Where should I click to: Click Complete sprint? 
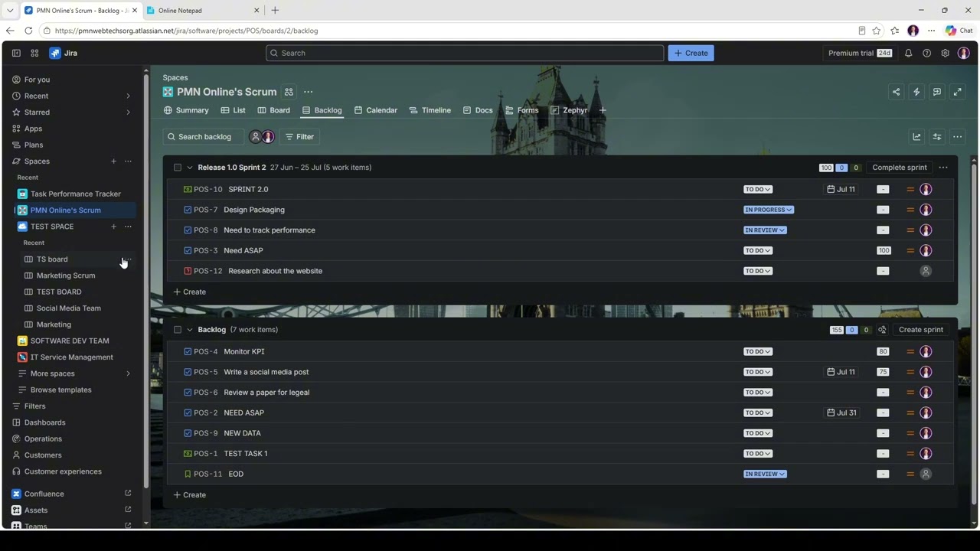900,168
